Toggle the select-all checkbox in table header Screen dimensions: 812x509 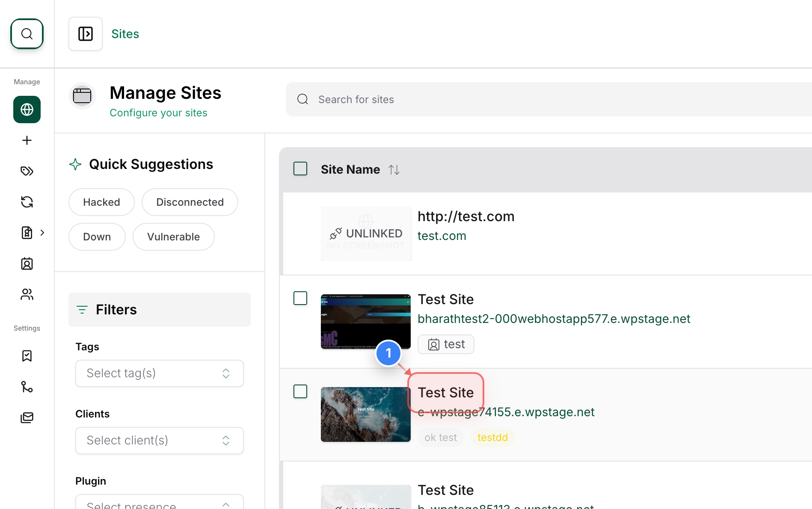(300, 169)
